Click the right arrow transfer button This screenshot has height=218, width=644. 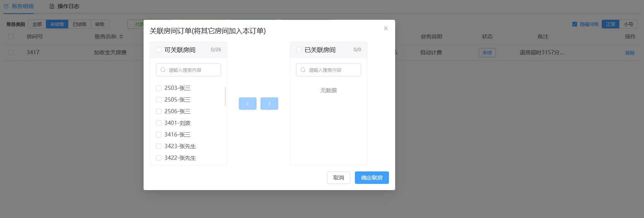pyautogui.click(x=269, y=104)
